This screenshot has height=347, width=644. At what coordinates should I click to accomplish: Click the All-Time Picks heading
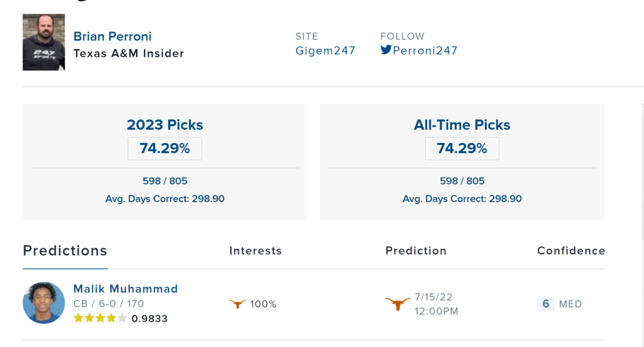tap(462, 125)
